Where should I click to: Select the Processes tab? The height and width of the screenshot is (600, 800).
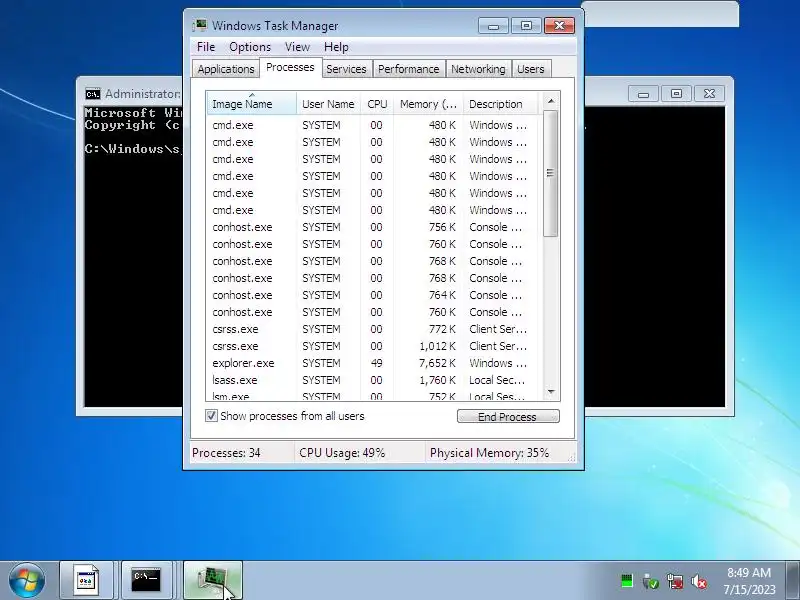pyautogui.click(x=290, y=67)
